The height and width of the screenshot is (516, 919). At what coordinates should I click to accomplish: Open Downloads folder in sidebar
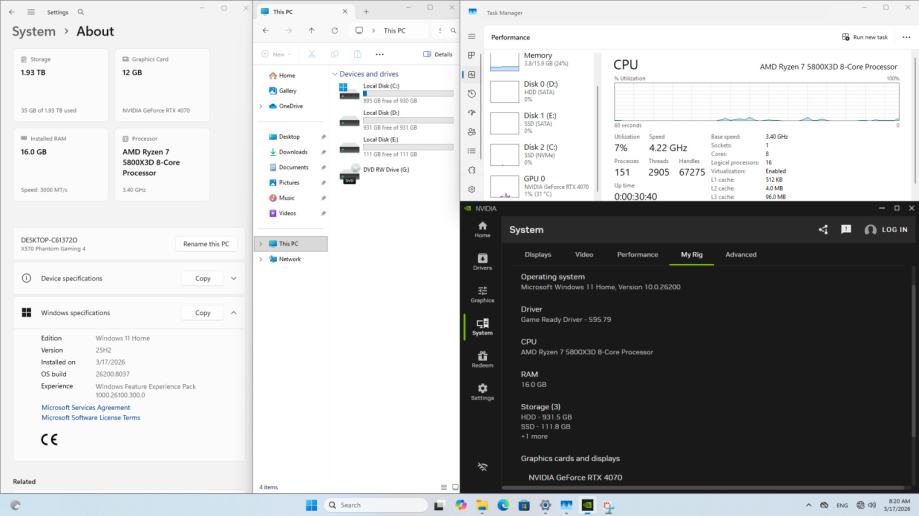pyautogui.click(x=288, y=152)
